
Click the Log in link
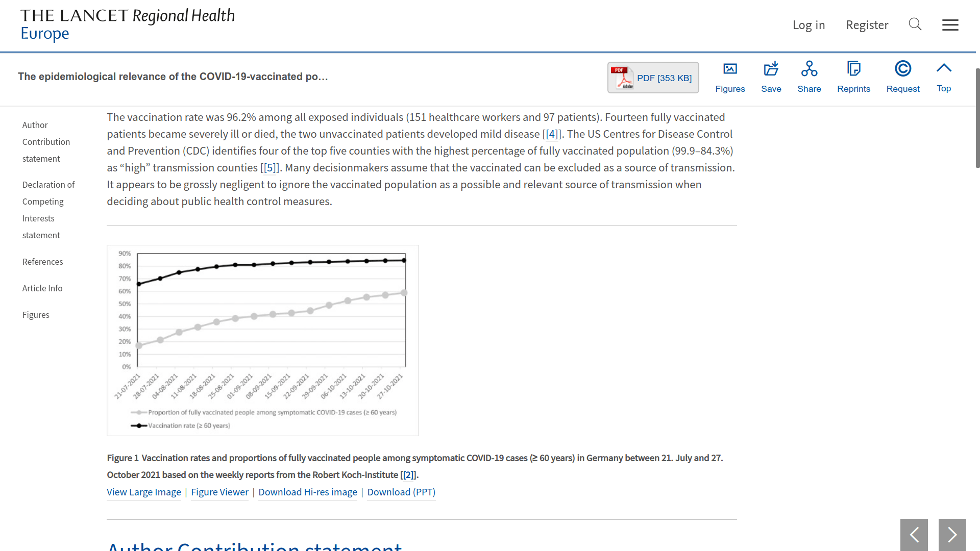point(808,25)
